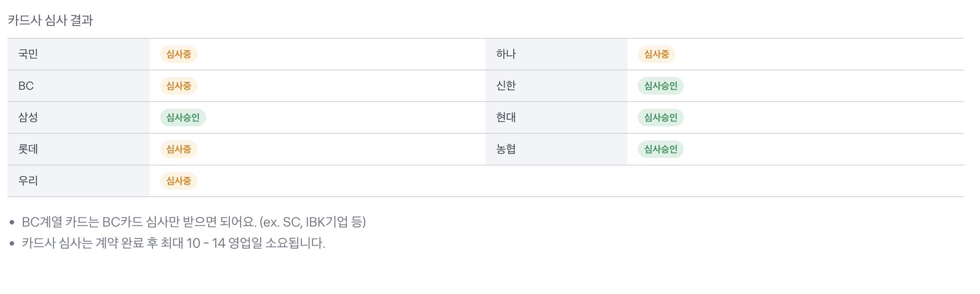Select the 농협 card 심사승인 badge
This screenshot has width=980, height=294.
661,149
